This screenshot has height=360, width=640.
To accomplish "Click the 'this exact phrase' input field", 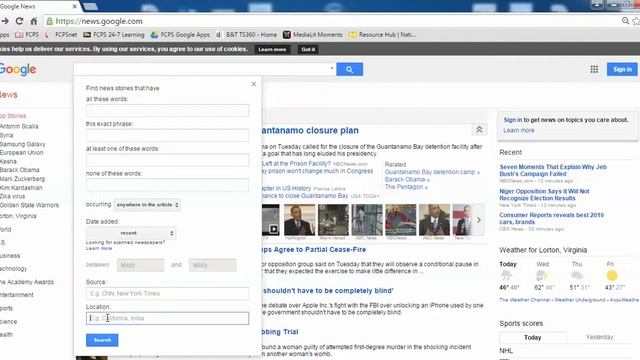I will [167, 135].
